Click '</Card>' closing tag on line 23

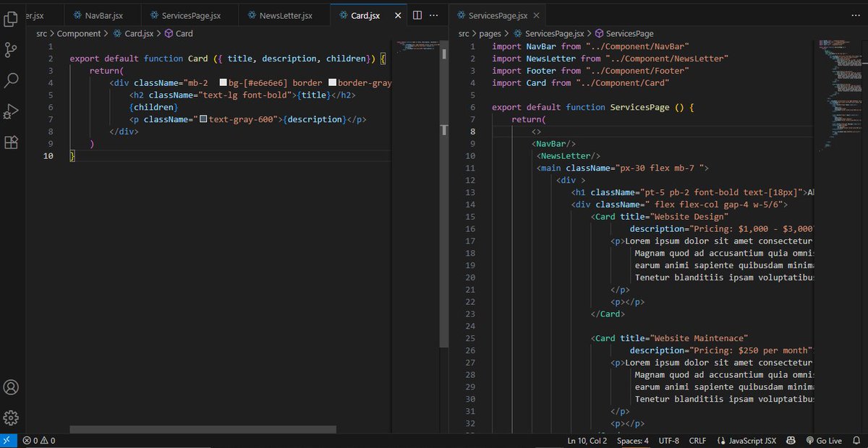(x=608, y=314)
